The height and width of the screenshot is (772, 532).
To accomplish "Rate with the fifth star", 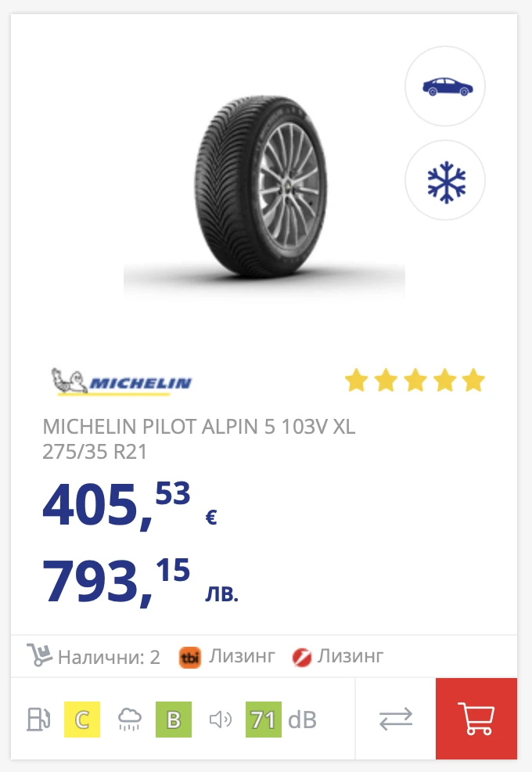I will coord(473,380).
